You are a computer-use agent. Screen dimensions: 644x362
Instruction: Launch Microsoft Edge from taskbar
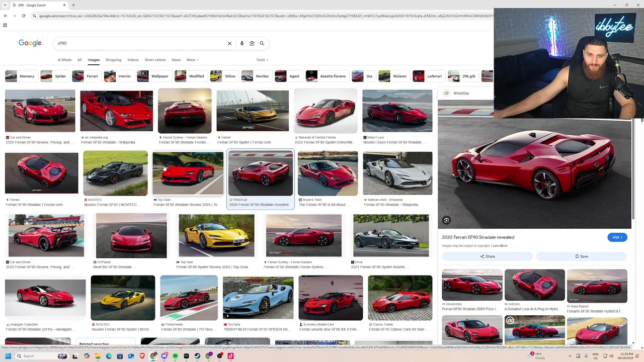(109, 356)
